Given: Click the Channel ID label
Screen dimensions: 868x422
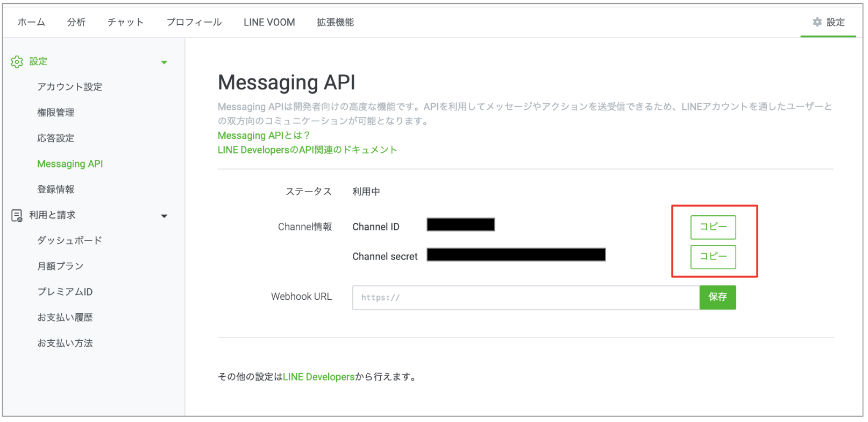Looking at the screenshot, I should [x=376, y=227].
